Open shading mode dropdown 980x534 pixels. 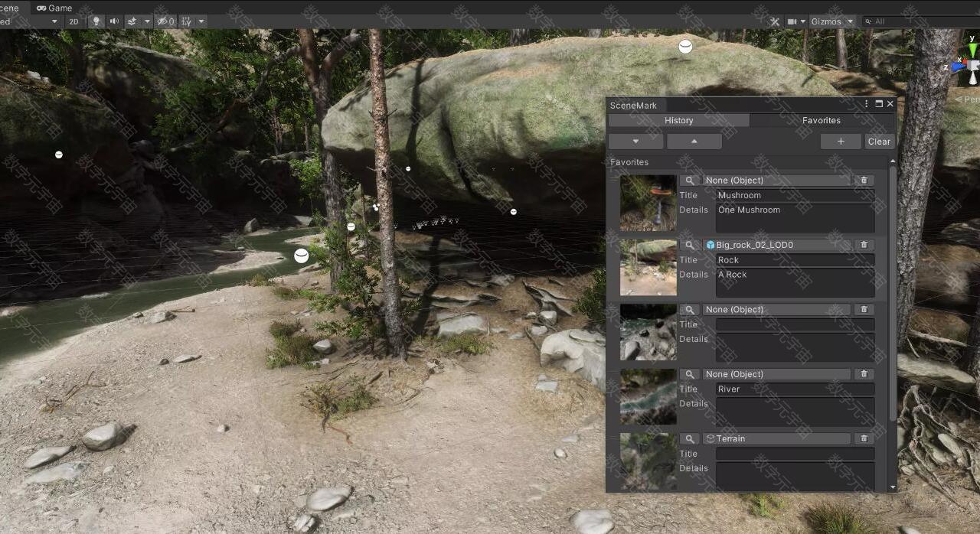31,21
